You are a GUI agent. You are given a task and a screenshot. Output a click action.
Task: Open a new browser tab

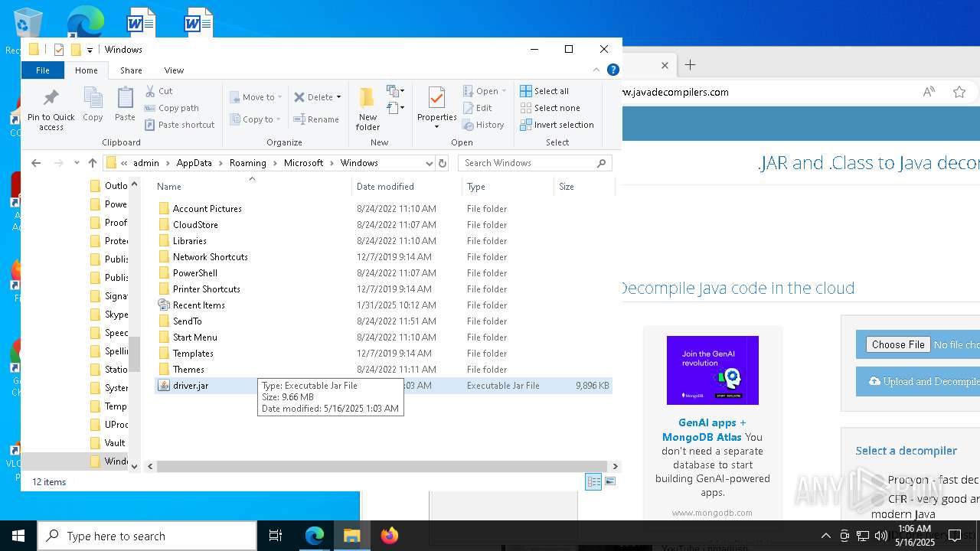(x=690, y=66)
